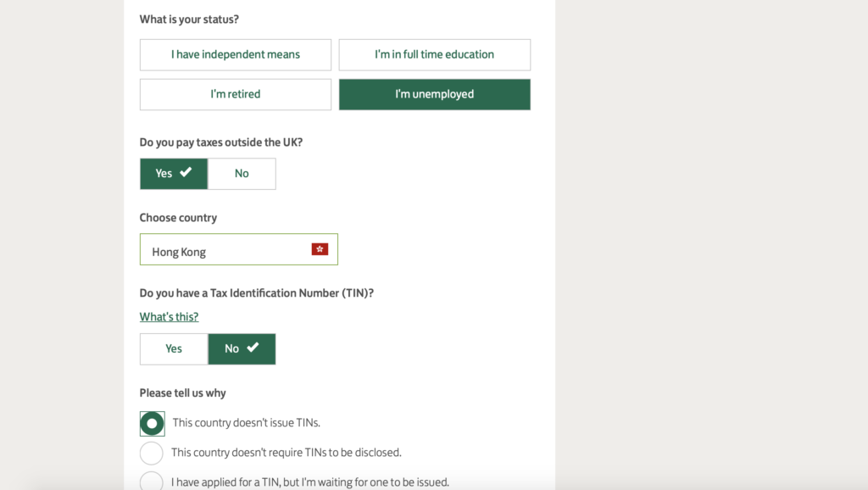Select Yes for paying taxes outside UK

click(x=174, y=174)
